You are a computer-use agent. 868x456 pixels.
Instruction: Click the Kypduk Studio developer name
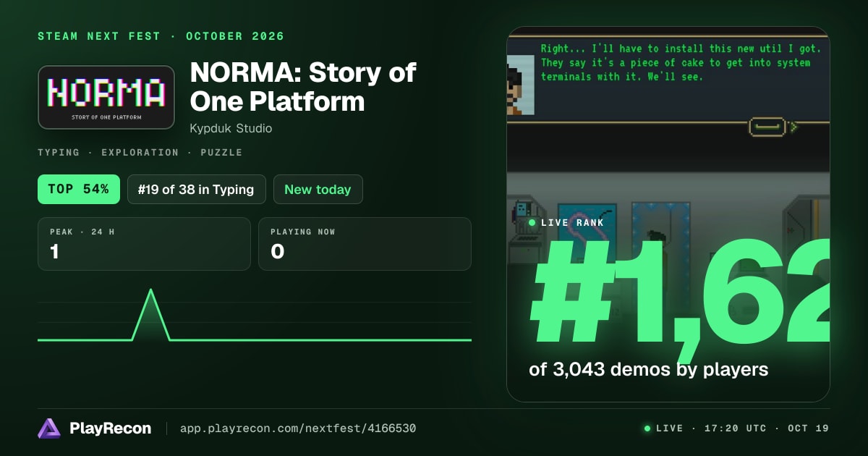point(231,128)
